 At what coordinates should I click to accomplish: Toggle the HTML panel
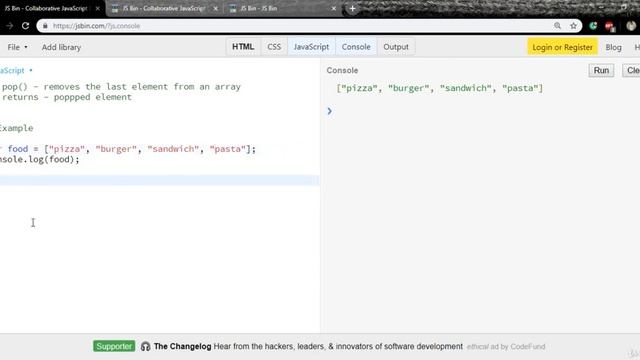coord(243,47)
